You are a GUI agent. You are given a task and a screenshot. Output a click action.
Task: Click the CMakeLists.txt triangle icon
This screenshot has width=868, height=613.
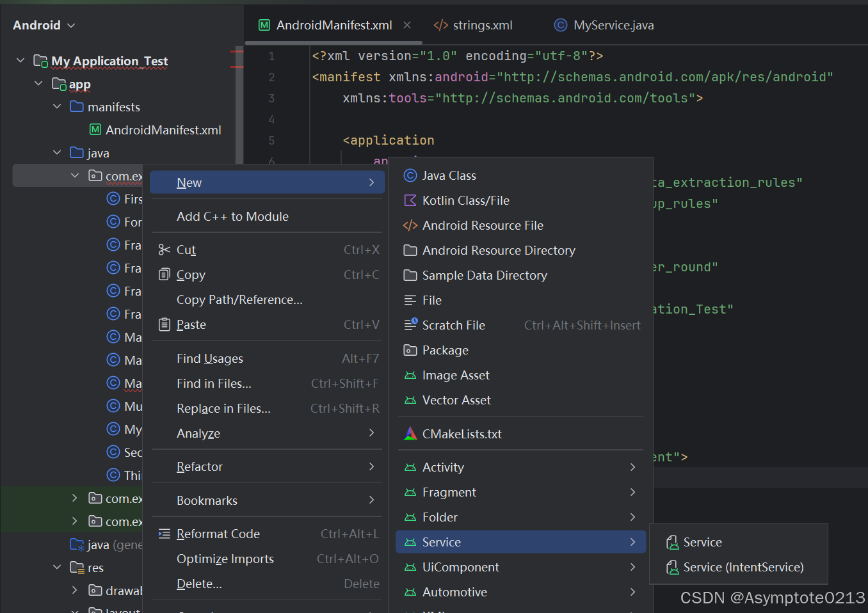tap(410, 434)
